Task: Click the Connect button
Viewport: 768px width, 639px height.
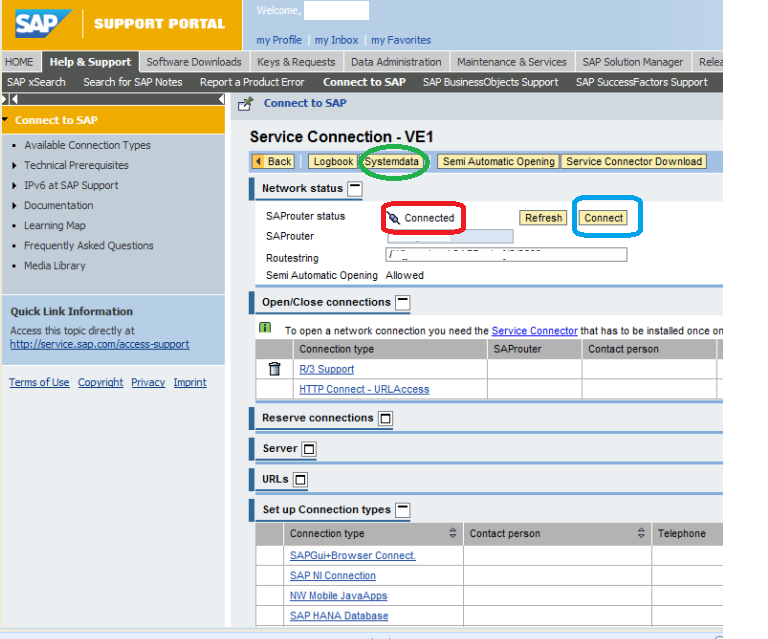Action: point(603,218)
